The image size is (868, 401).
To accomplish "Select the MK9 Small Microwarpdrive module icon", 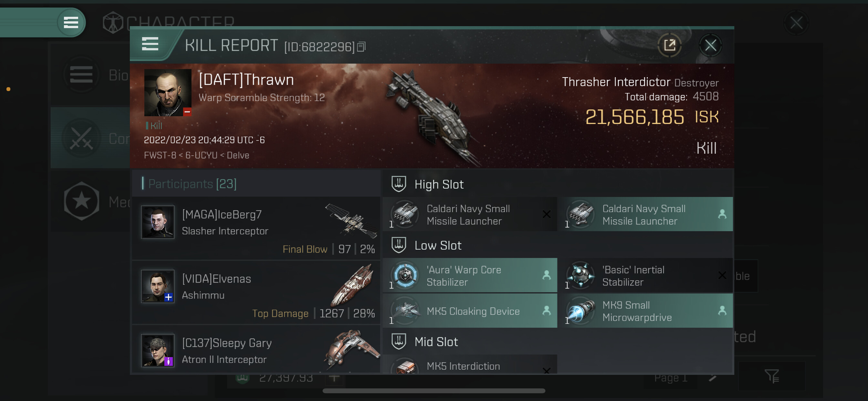I will [x=581, y=311].
